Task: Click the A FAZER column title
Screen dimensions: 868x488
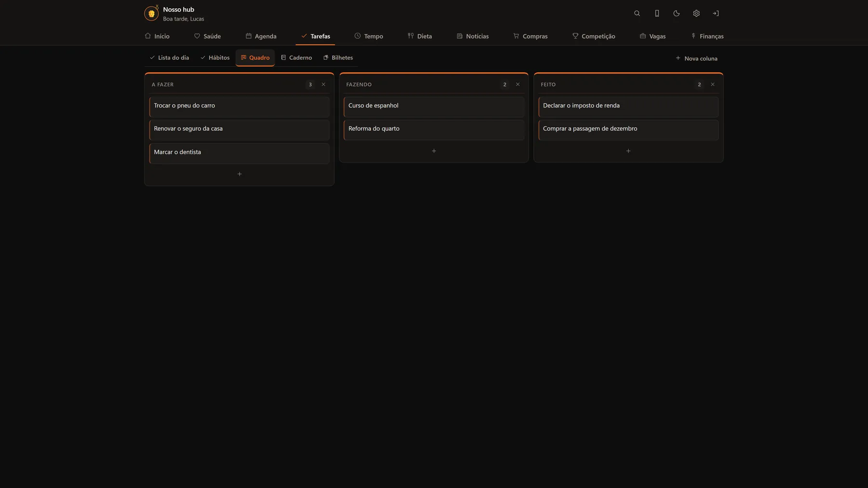Action: (163, 84)
